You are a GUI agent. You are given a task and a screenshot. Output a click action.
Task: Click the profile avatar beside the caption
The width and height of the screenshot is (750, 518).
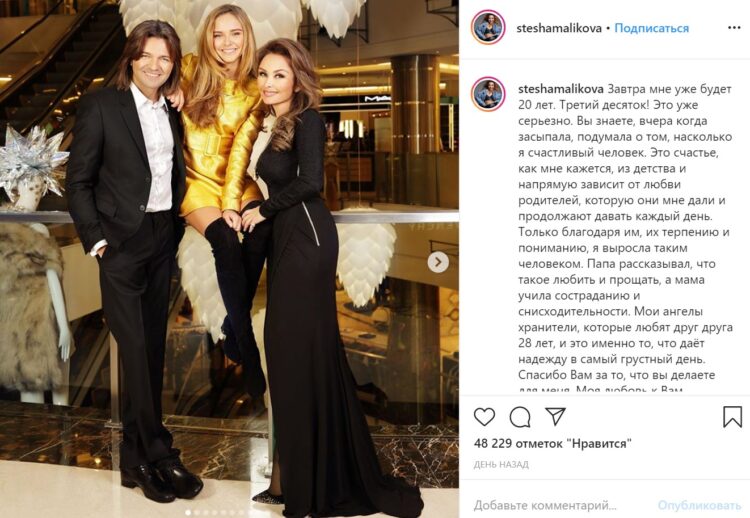pyautogui.click(x=488, y=94)
